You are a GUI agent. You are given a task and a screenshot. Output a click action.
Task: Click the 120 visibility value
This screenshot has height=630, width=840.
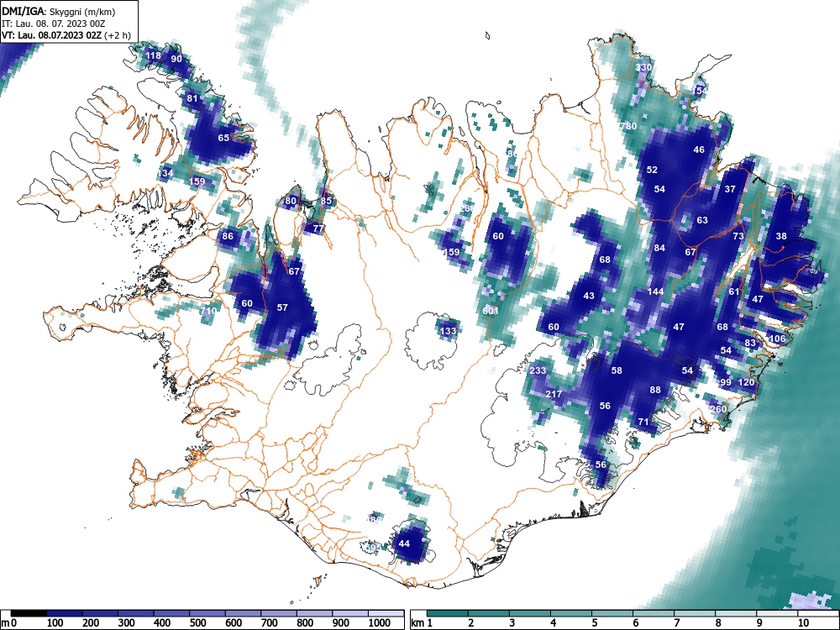pyautogui.click(x=746, y=382)
